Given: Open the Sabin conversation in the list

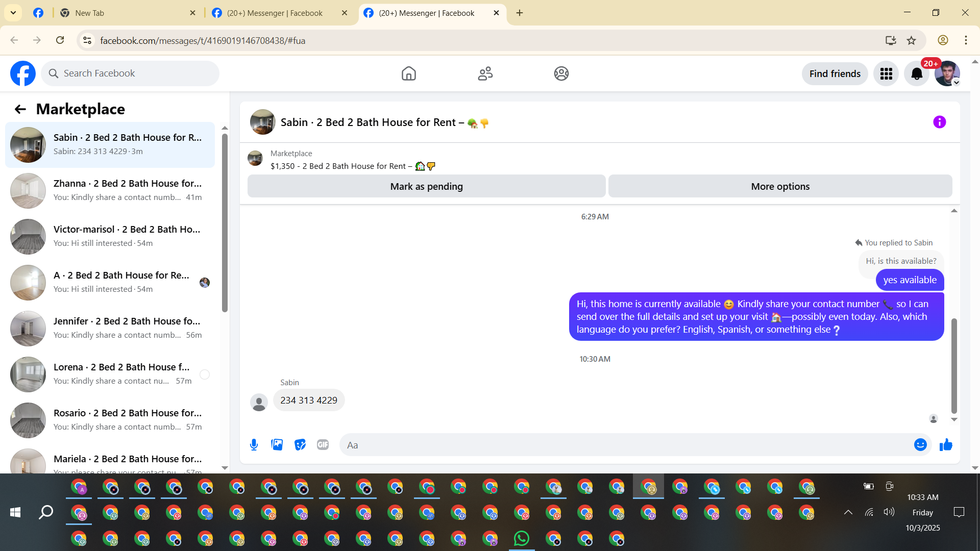Looking at the screenshot, I should [x=110, y=145].
